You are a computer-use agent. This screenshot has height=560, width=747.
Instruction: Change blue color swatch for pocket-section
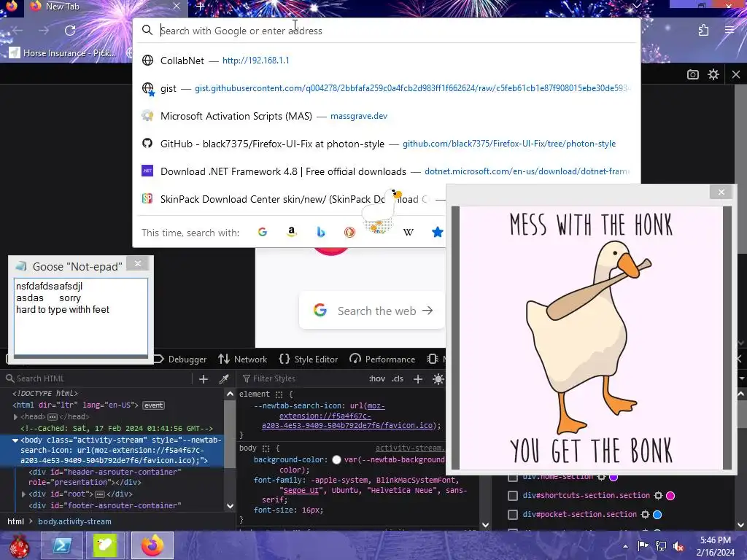[657, 515]
